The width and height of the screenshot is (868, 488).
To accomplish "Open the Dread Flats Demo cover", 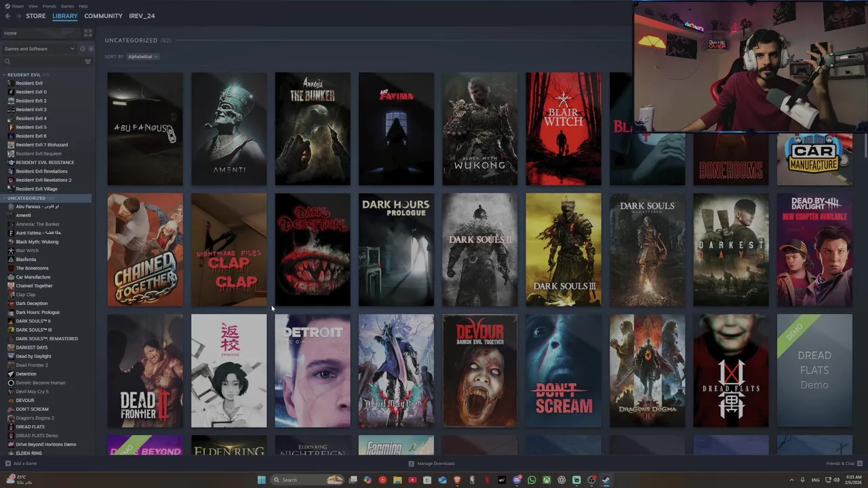I will coord(814,371).
